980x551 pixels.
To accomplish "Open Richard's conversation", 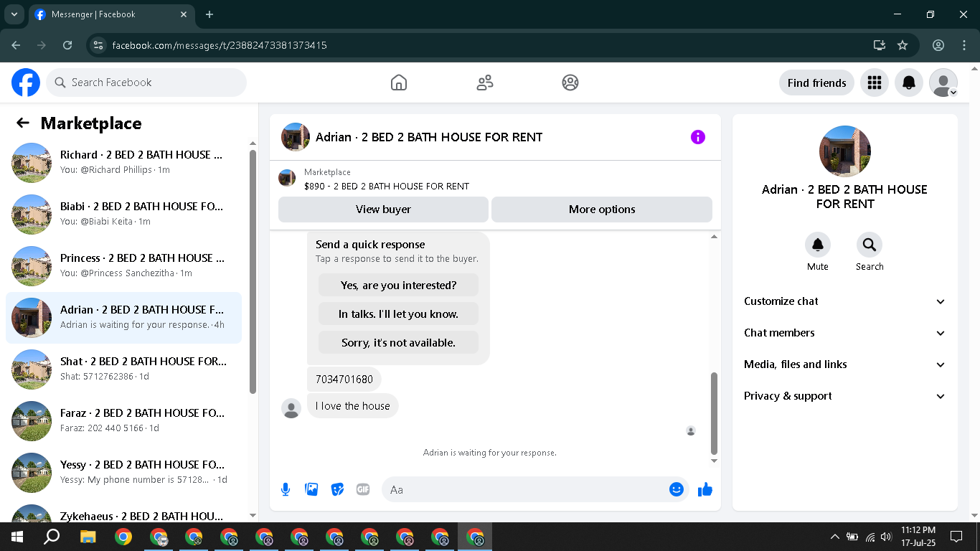I will 123,163.
